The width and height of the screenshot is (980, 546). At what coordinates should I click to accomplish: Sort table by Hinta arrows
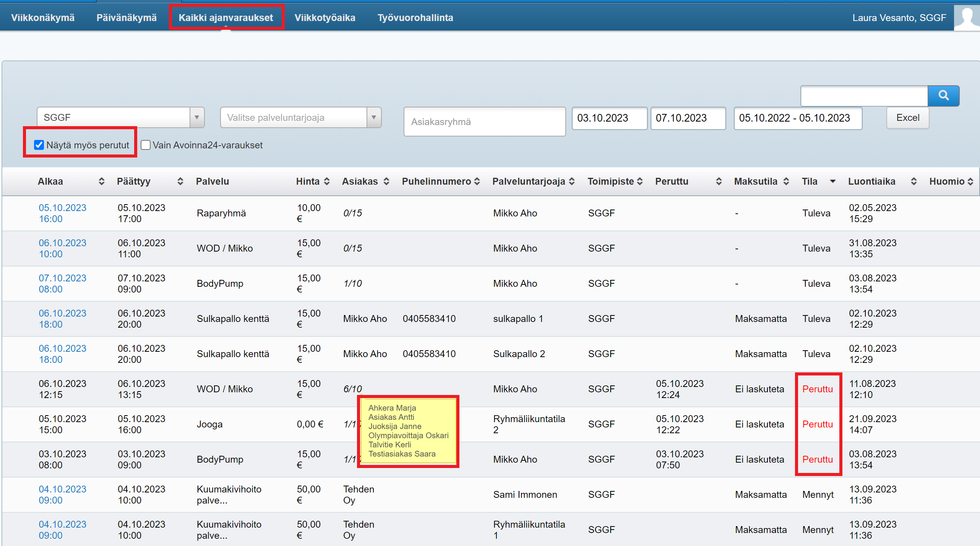pos(327,181)
